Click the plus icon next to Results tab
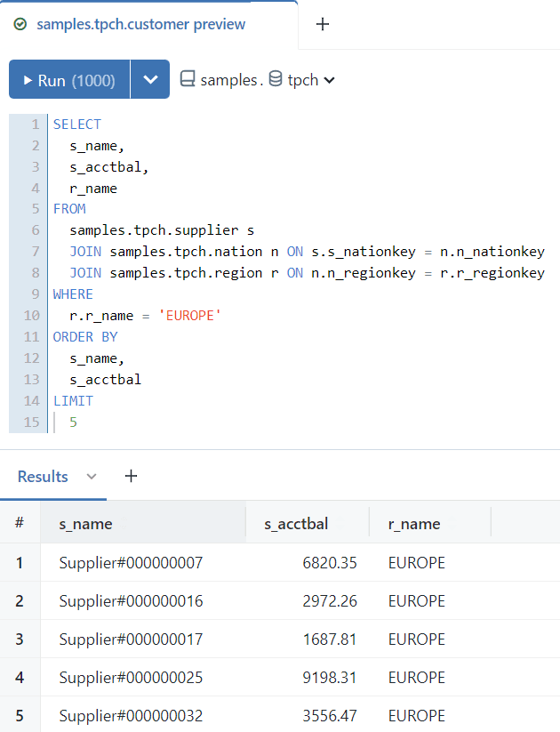 (131, 477)
